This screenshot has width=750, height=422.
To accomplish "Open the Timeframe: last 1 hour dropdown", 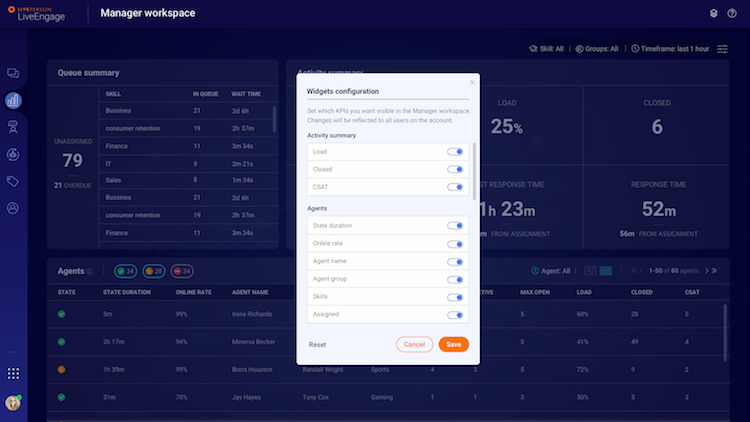I will (670, 49).
